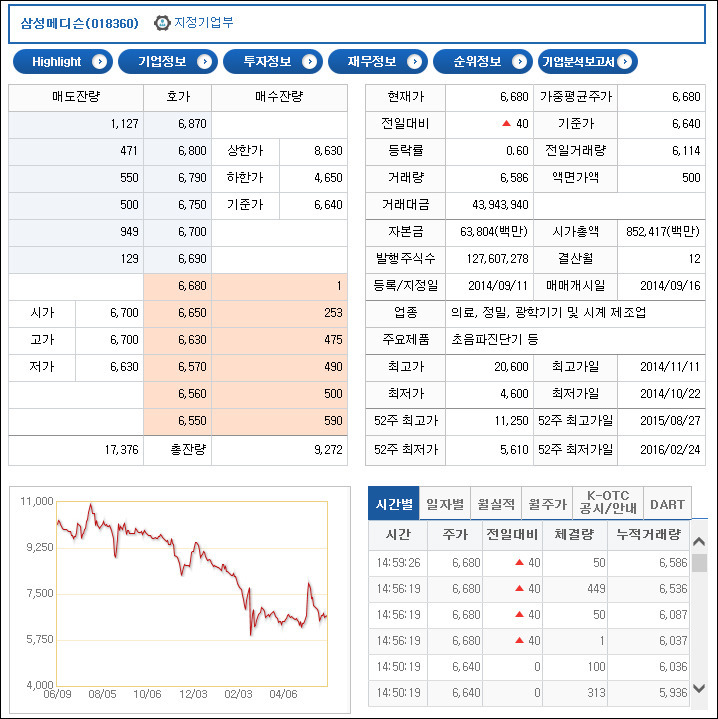Click the 현재가 value 6,680
Viewport: 718px width, 719px height.
coord(514,97)
